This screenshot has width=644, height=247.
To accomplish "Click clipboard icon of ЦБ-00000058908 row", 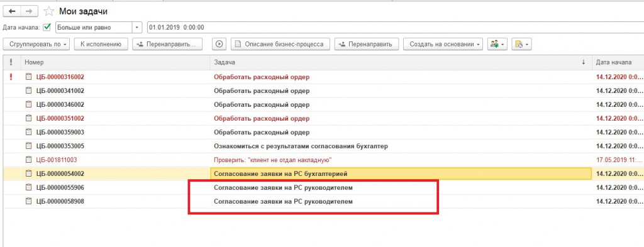I will 28,202.
